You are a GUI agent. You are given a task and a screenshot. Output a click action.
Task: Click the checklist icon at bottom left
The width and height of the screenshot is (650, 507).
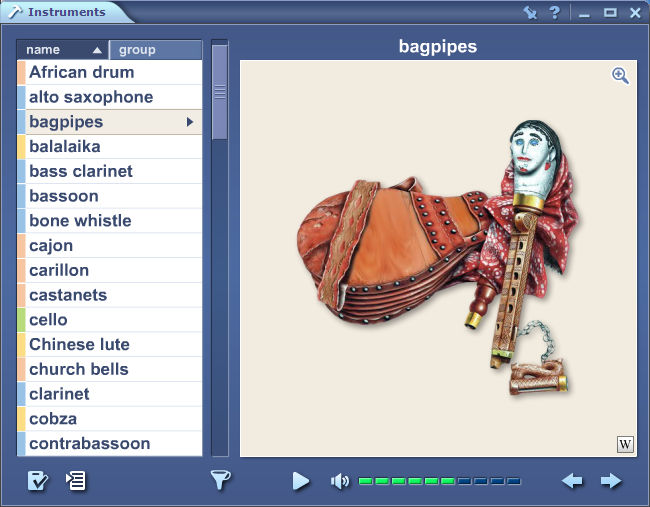pos(38,481)
